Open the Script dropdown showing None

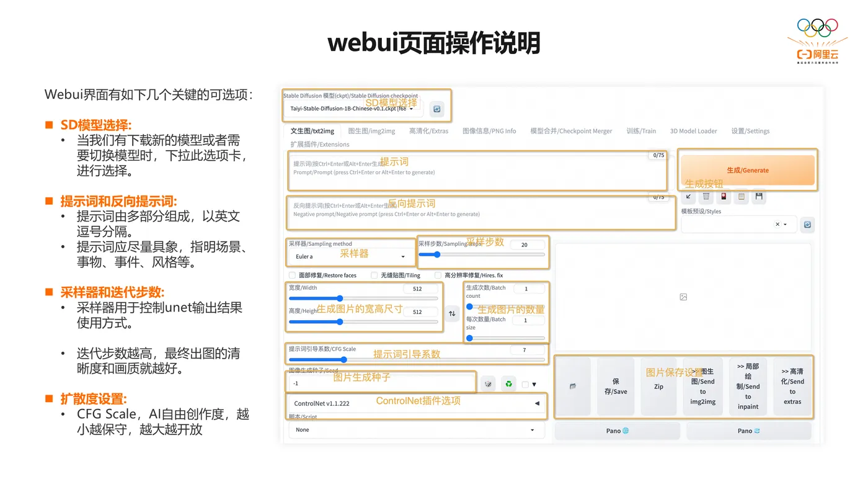(417, 429)
